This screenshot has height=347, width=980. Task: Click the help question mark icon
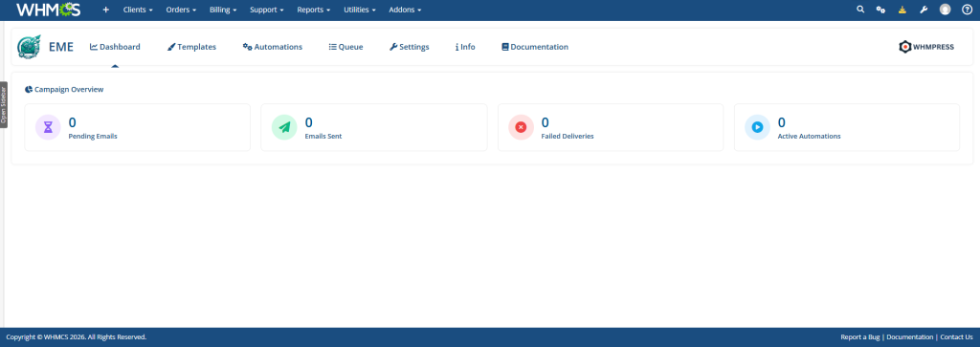click(967, 10)
